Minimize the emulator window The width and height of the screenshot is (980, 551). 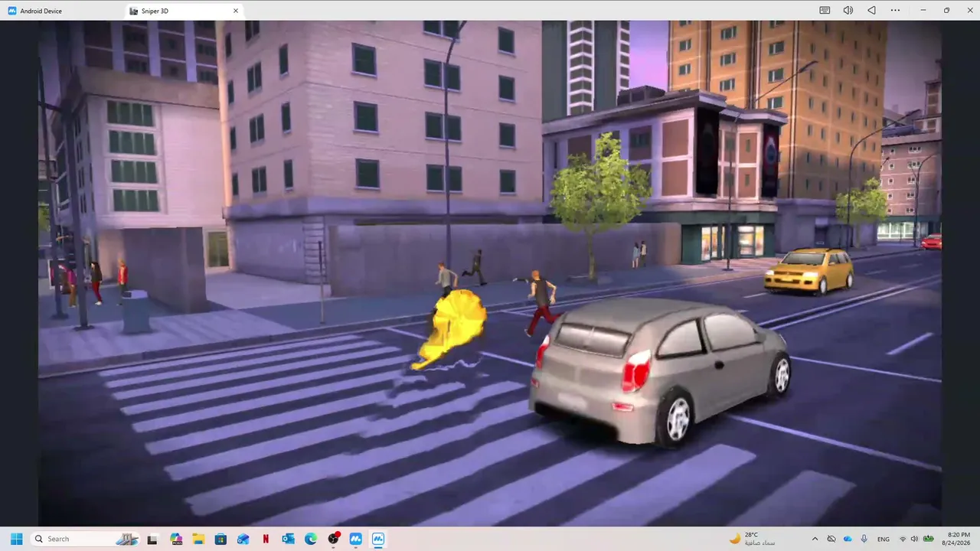coord(924,11)
